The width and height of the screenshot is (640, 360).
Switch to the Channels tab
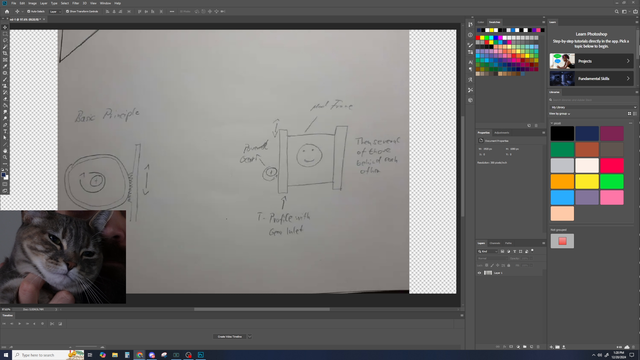tap(495, 243)
